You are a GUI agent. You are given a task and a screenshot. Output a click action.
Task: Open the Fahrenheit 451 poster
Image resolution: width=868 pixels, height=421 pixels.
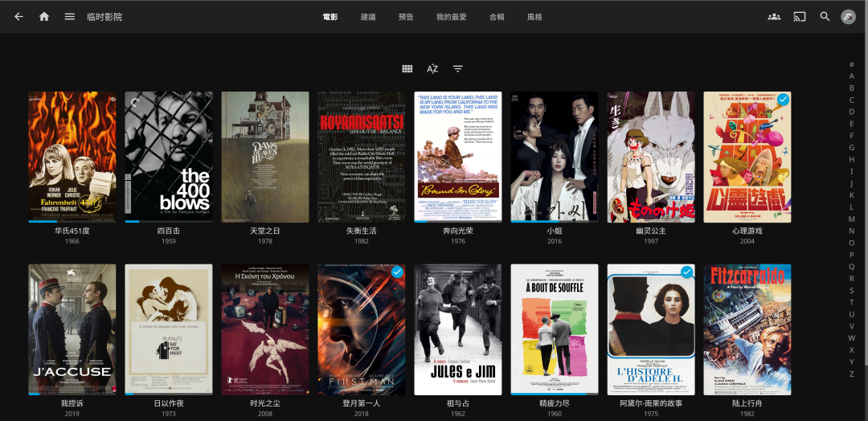72,157
